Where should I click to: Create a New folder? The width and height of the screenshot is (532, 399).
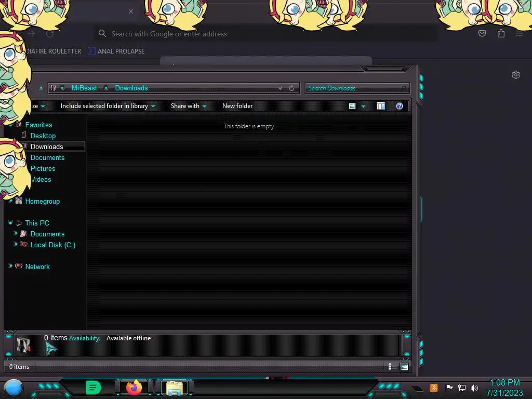tap(237, 106)
